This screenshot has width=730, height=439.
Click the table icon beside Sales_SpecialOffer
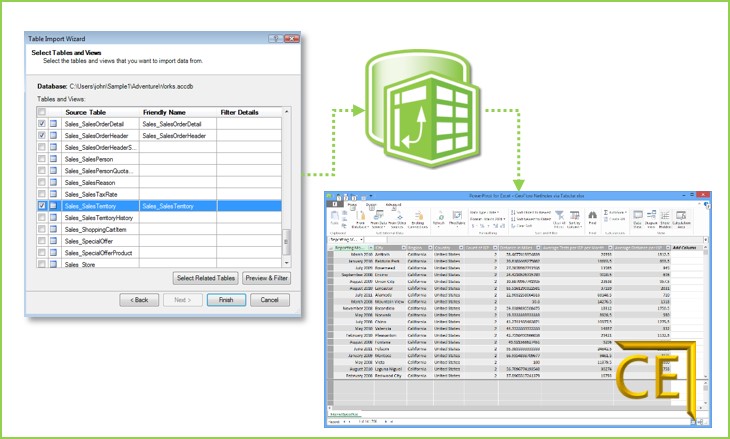(54, 241)
